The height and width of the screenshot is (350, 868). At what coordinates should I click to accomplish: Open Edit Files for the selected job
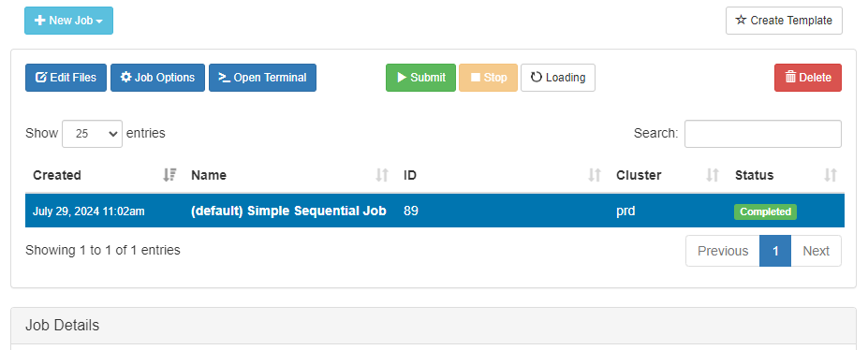[66, 78]
